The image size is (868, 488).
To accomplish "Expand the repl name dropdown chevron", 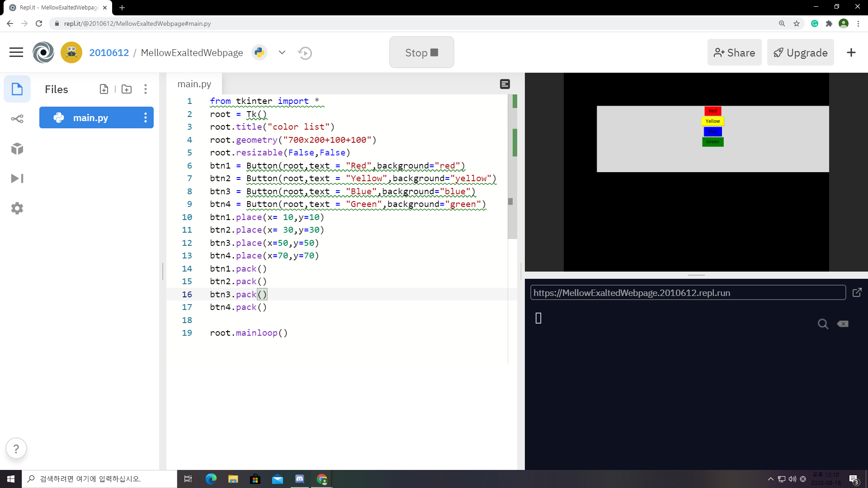I will 282,52.
